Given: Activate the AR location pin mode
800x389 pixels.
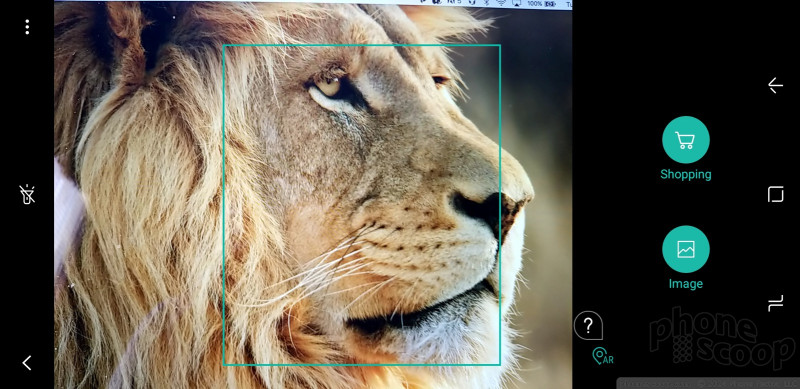Looking at the screenshot, I should coord(602,356).
